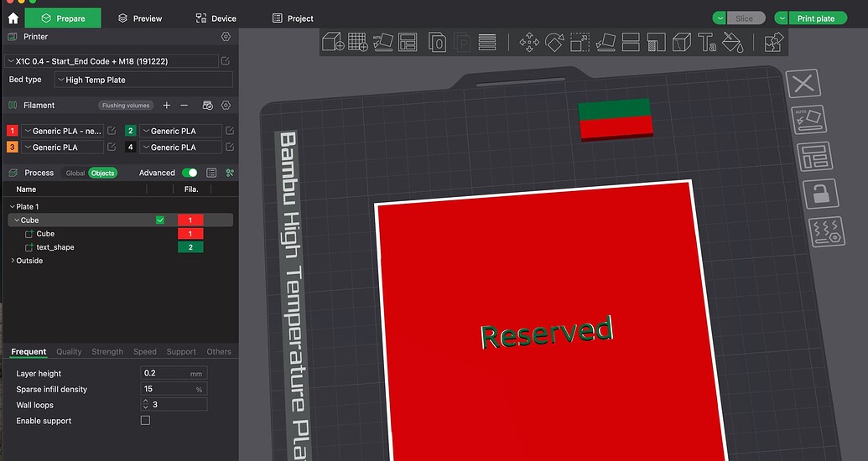
Task: Click the Add plate grid icon
Action: click(x=358, y=42)
